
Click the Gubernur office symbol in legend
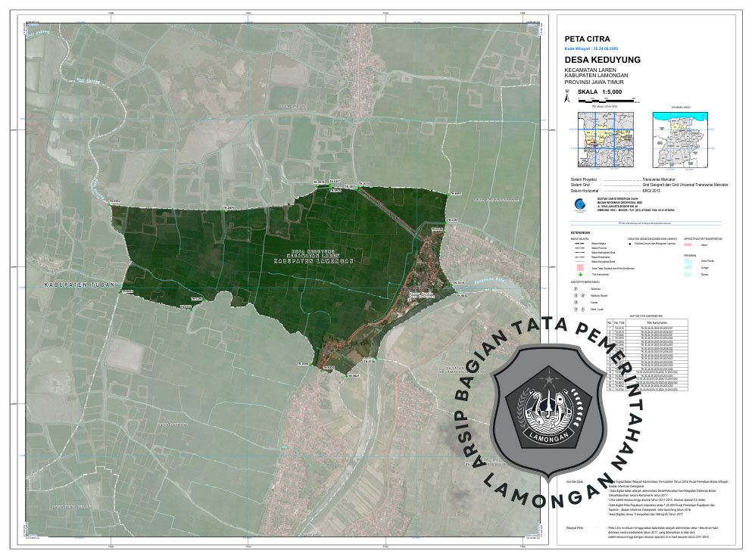pyautogui.click(x=576, y=288)
